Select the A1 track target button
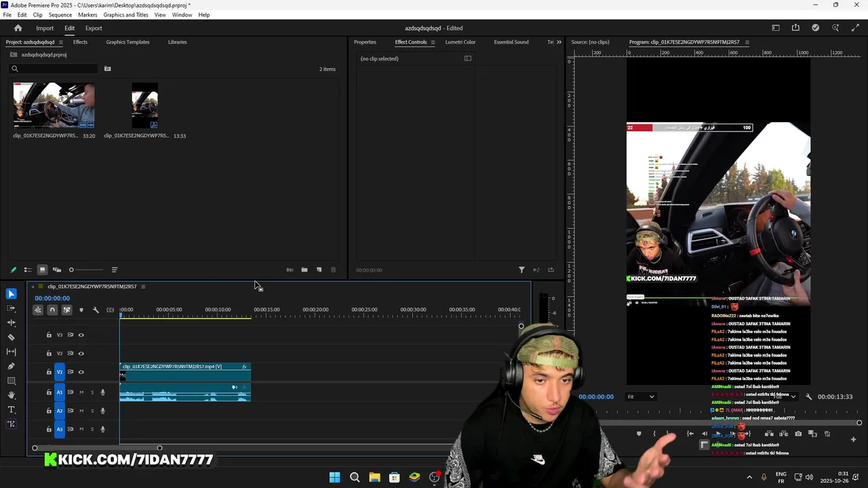The image size is (868, 488). tap(60, 392)
